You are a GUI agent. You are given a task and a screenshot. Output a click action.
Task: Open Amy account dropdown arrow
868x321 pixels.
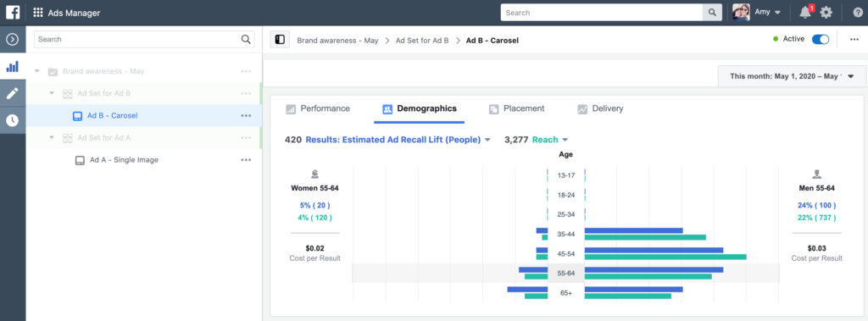click(778, 12)
